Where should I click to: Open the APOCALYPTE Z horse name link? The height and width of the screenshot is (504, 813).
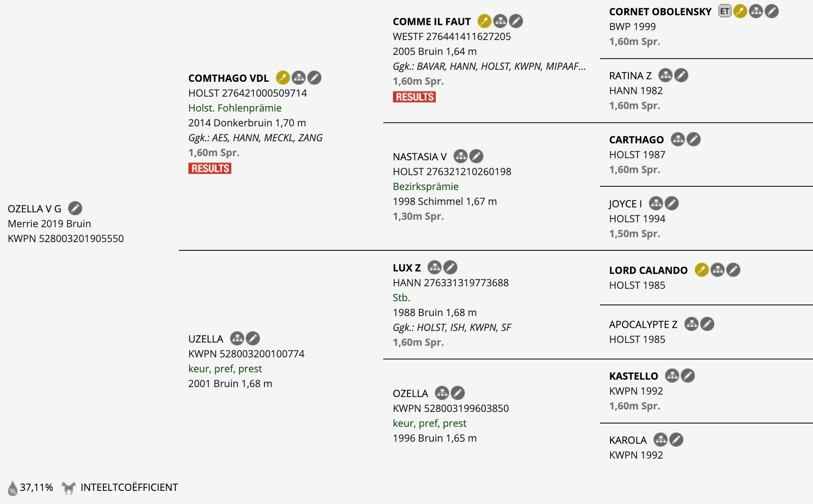coord(643,324)
